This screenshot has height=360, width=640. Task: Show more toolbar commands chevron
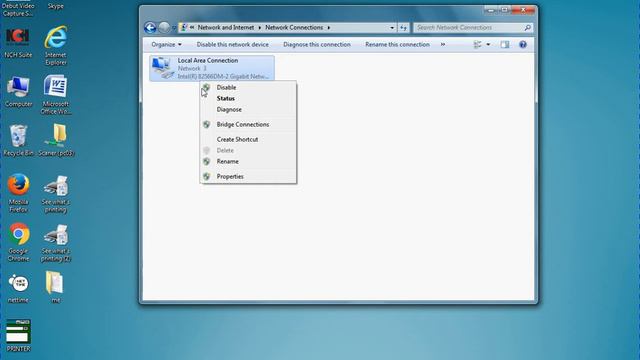click(x=443, y=44)
